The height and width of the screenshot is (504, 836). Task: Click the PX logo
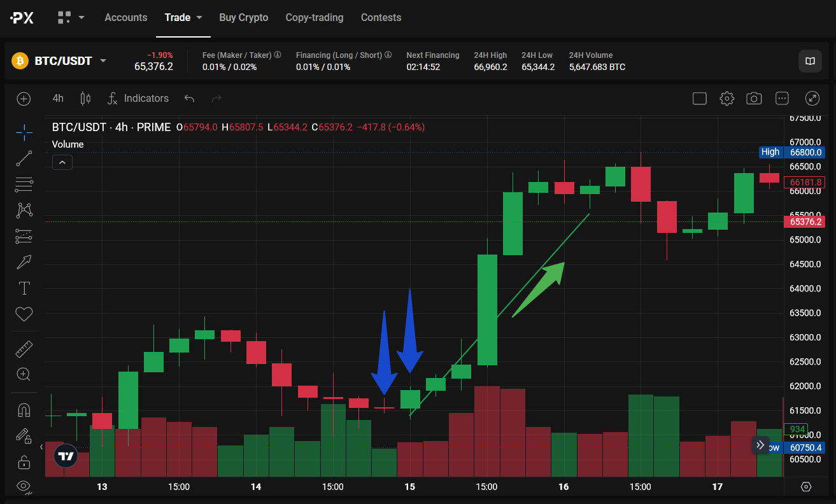[x=22, y=18]
